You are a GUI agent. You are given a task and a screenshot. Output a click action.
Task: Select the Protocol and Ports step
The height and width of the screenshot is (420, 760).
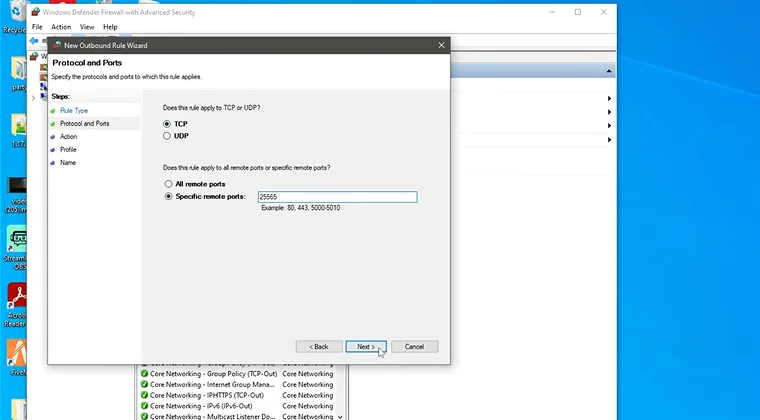pos(84,124)
